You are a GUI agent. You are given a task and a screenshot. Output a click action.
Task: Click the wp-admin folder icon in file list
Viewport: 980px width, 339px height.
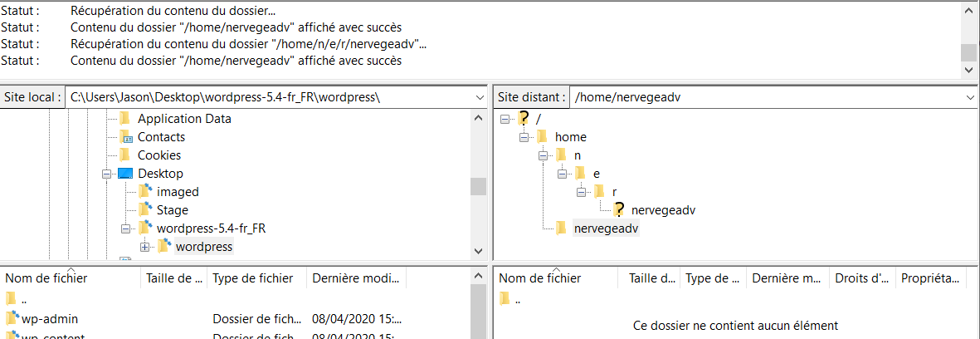coord(12,318)
